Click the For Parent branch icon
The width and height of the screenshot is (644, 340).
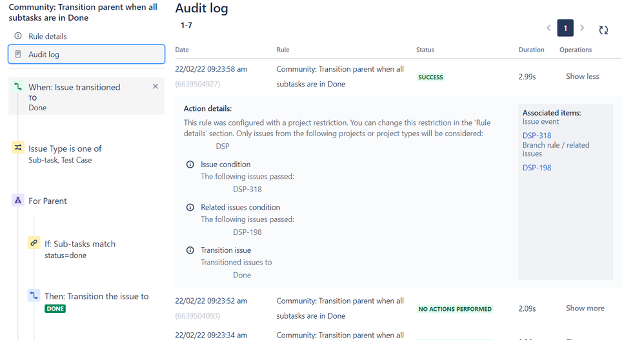click(x=18, y=201)
